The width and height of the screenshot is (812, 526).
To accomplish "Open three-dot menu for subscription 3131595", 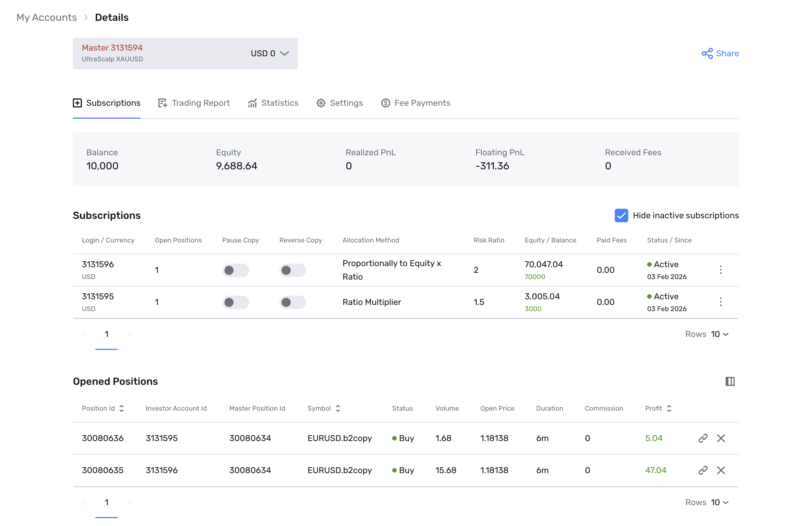I will click(x=721, y=302).
